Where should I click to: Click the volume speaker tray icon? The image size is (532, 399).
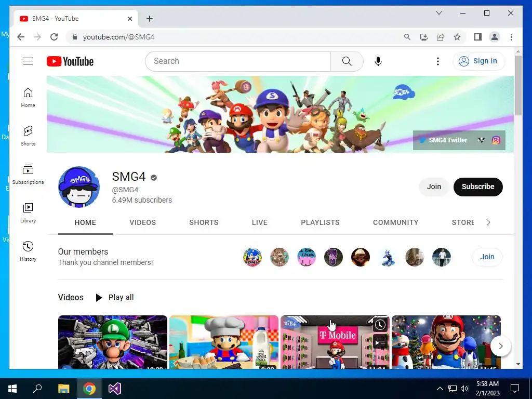click(x=464, y=389)
